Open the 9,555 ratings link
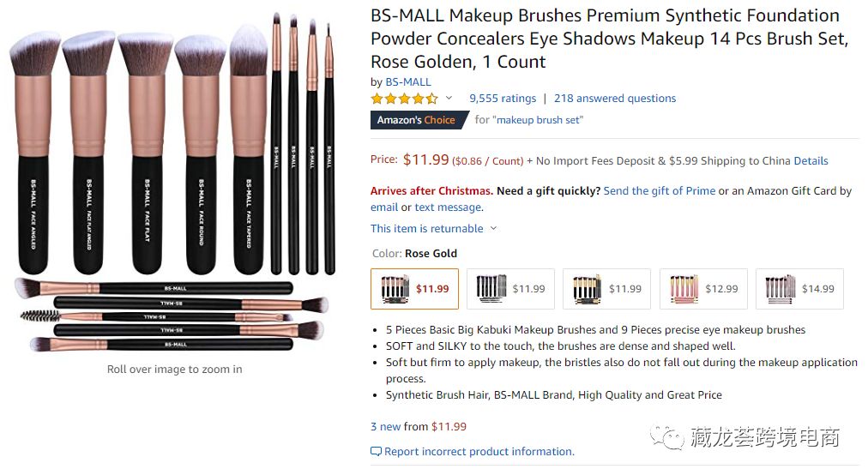The width and height of the screenshot is (868, 475). click(503, 99)
